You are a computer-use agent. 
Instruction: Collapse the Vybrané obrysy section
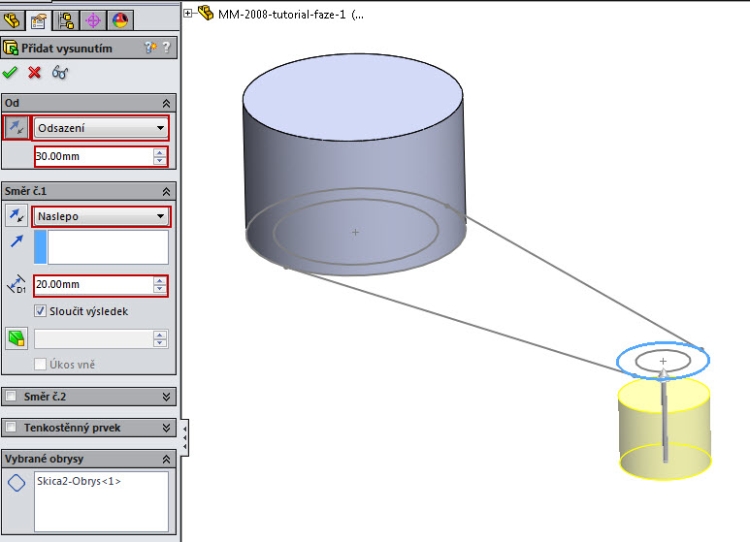(166, 459)
